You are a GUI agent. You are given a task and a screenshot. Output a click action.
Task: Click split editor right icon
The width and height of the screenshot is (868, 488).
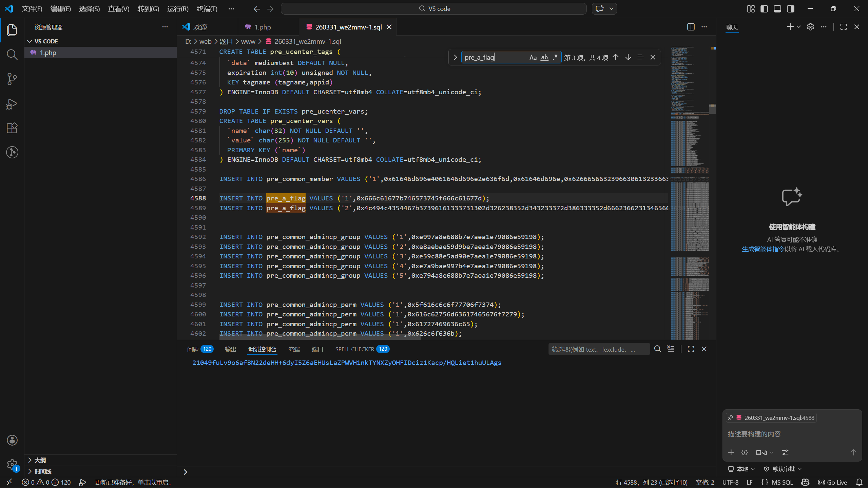(x=691, y=27)
